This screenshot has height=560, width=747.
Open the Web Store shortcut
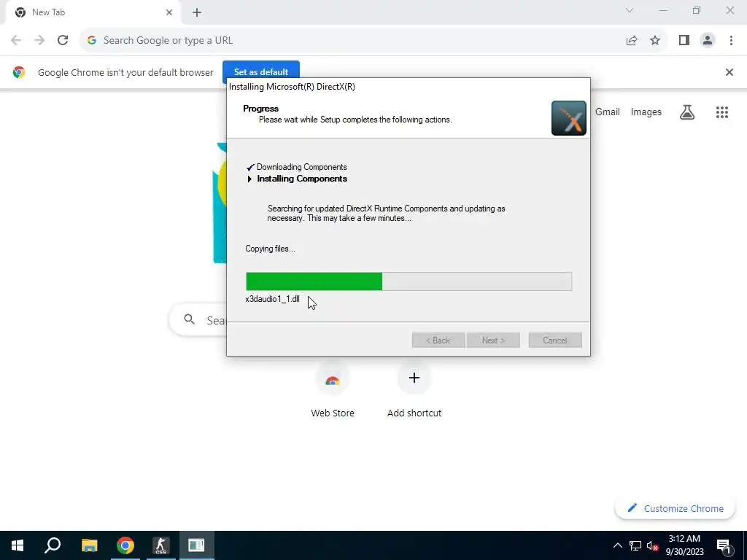333,391
